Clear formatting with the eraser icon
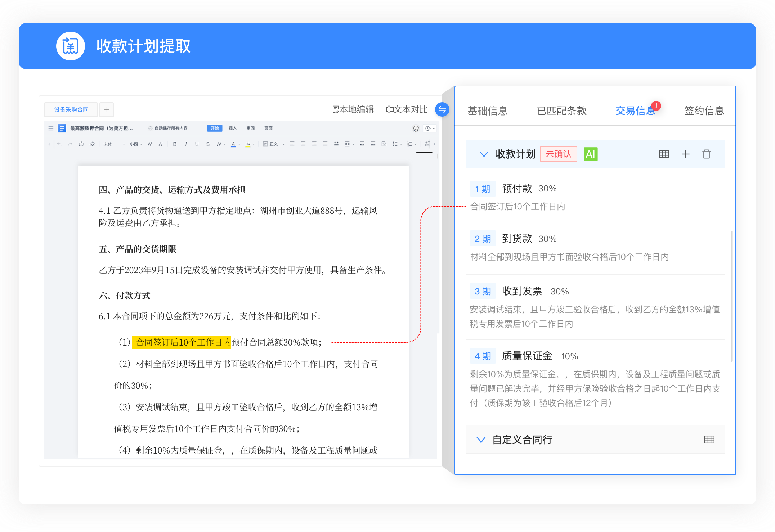The height and width of the screenshot is (532, 775). click(x=92, y=144)
